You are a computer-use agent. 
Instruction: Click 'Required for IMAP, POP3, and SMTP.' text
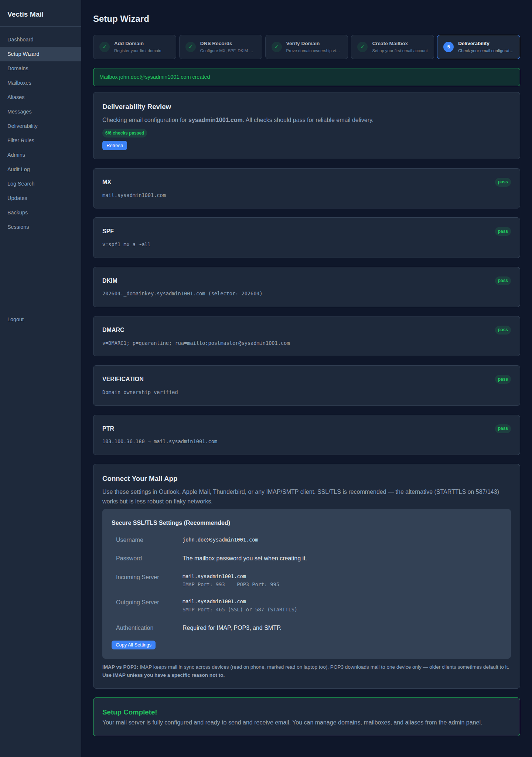232,628
